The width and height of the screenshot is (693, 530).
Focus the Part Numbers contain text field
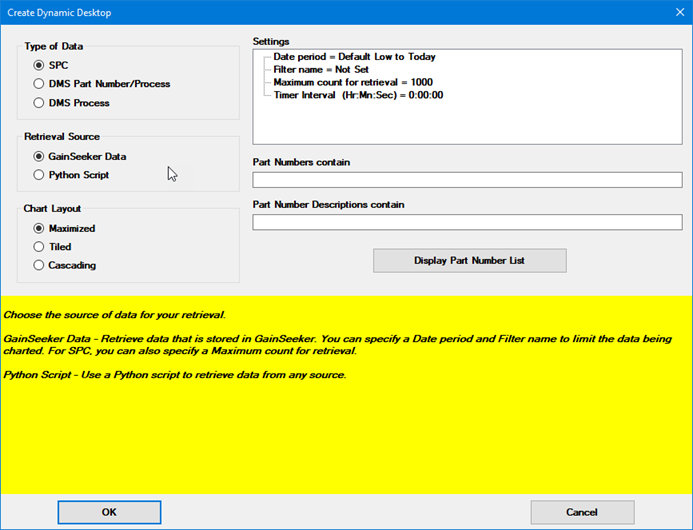[x=467, y=180]
